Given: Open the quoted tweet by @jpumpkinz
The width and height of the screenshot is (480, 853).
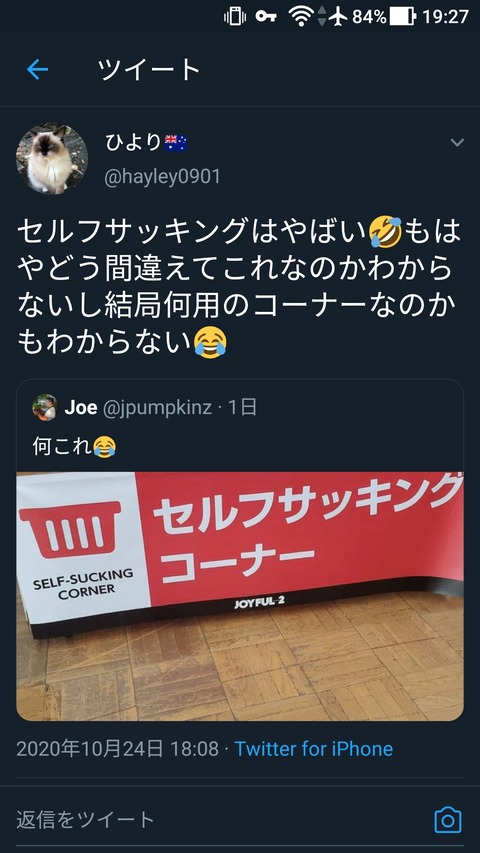Looking at the screenshot, I should [x=240, y=550].
